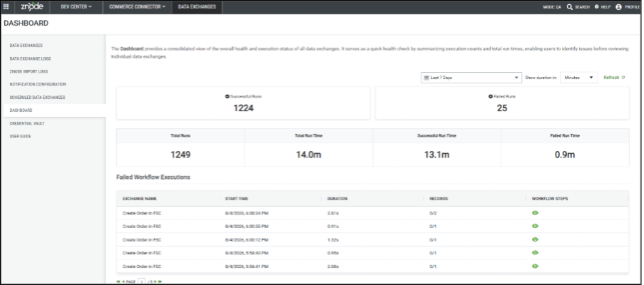
Task: Expand the Dev Center menu
Action: coord(76,7)
